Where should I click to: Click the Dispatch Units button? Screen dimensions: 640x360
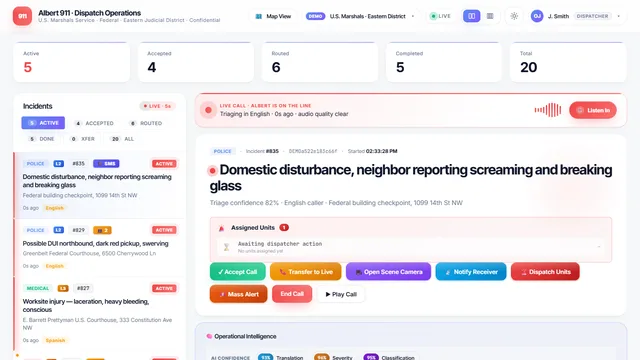545,272
